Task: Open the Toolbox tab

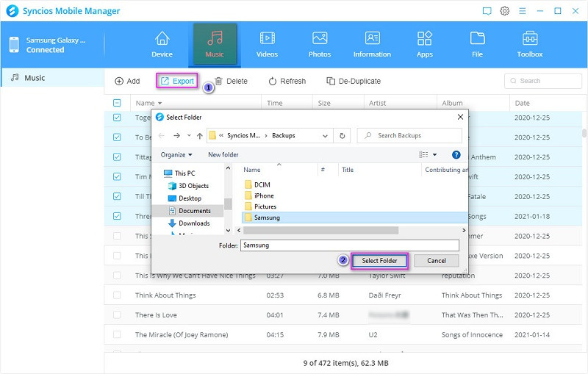Action: pos(529,44)
